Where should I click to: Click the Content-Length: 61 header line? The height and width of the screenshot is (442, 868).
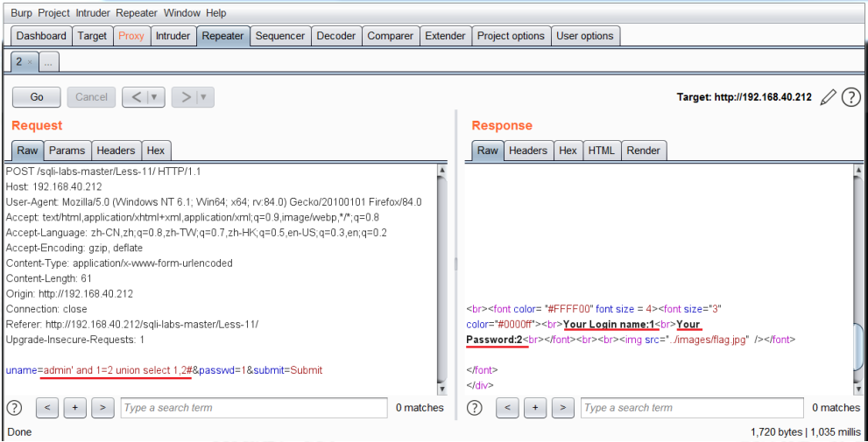(49, 278)
